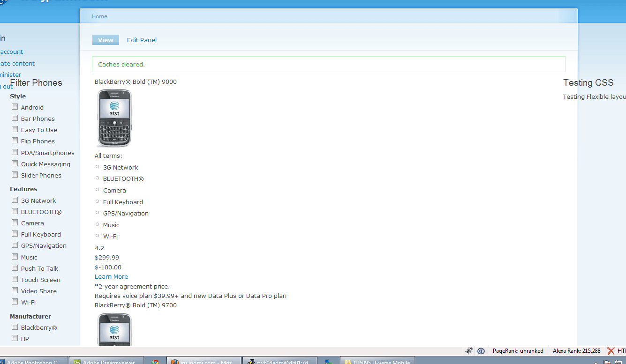The image size is (626, 364).
Task: Switch to the cwb08adm@db01 terminal in taskbar
Action: pyautogui.click(x=279, y=362)
